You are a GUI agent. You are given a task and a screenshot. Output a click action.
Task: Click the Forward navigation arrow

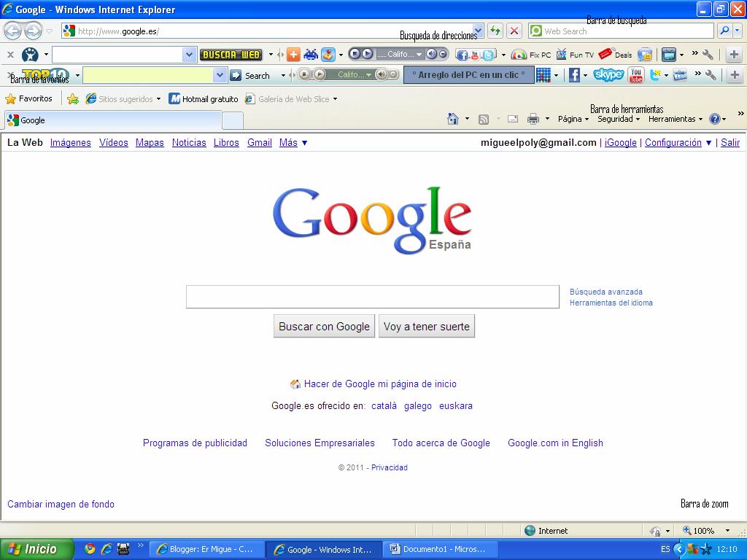[x=32, y=31]
